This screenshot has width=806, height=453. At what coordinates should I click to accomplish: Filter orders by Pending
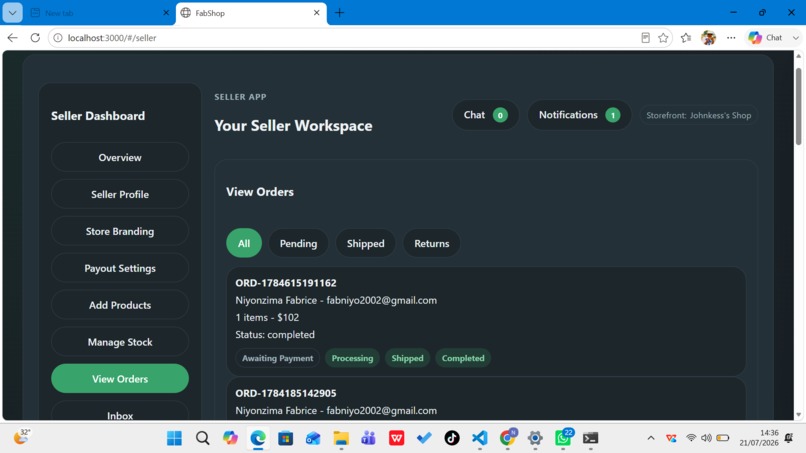(298, 243)
